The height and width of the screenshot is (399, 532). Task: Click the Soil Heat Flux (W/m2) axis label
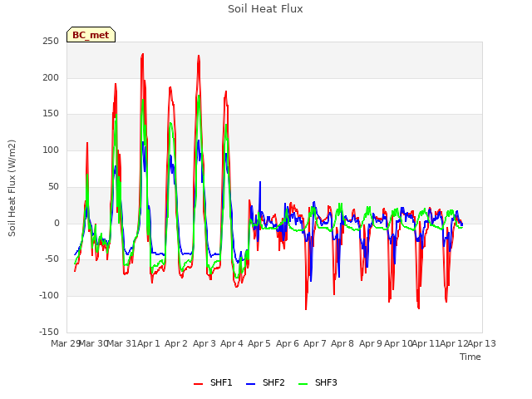[x=12, y=188]
